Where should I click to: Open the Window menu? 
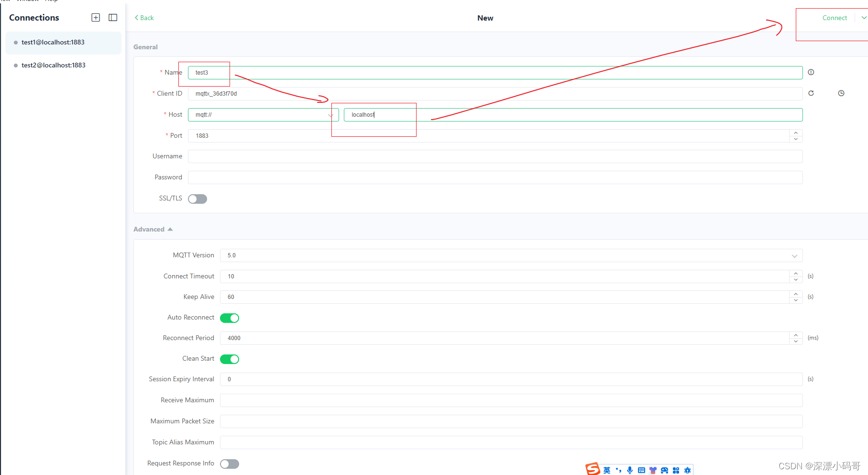[27, 1]
